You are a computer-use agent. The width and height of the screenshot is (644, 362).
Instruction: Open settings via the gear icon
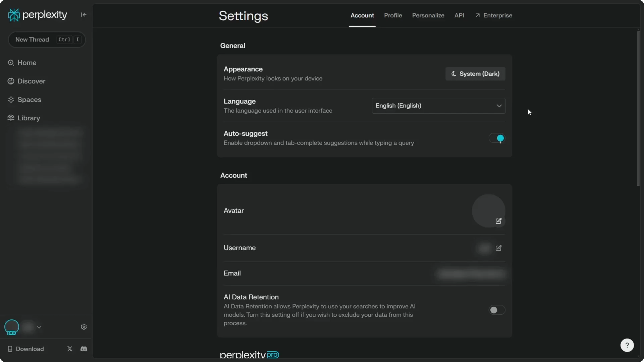84,327
